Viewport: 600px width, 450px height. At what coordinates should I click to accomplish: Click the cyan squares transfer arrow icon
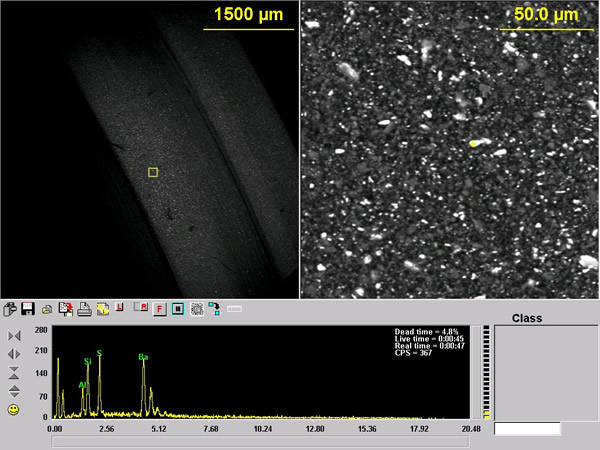pos(214,309)
